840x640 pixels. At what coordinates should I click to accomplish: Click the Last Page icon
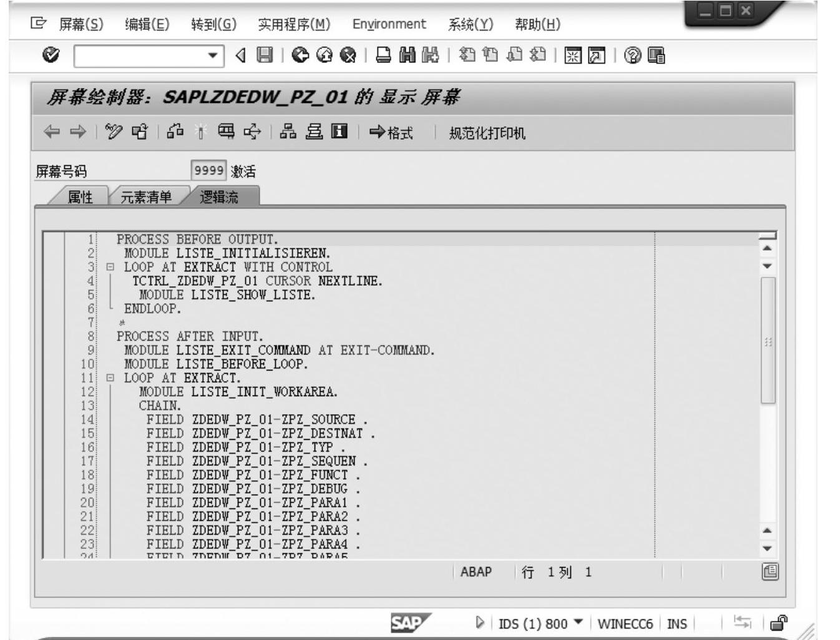point(538,56)
